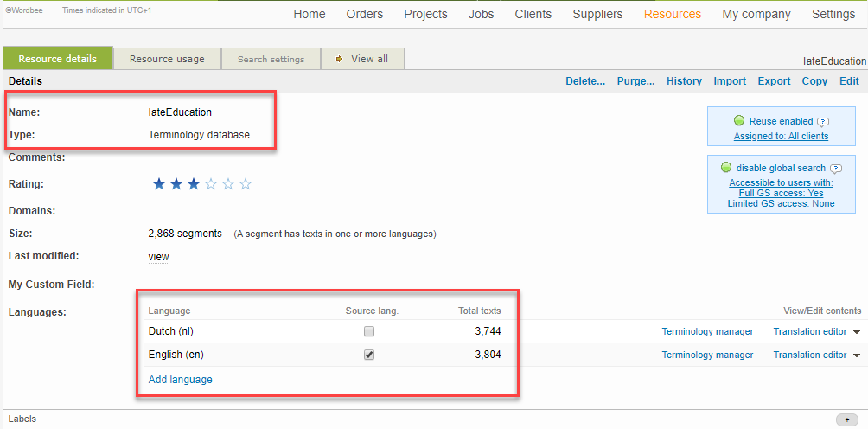Screen dimensions: 868x429
Task: Open Terminology manager for Dutch
Action: pos(707,331)
